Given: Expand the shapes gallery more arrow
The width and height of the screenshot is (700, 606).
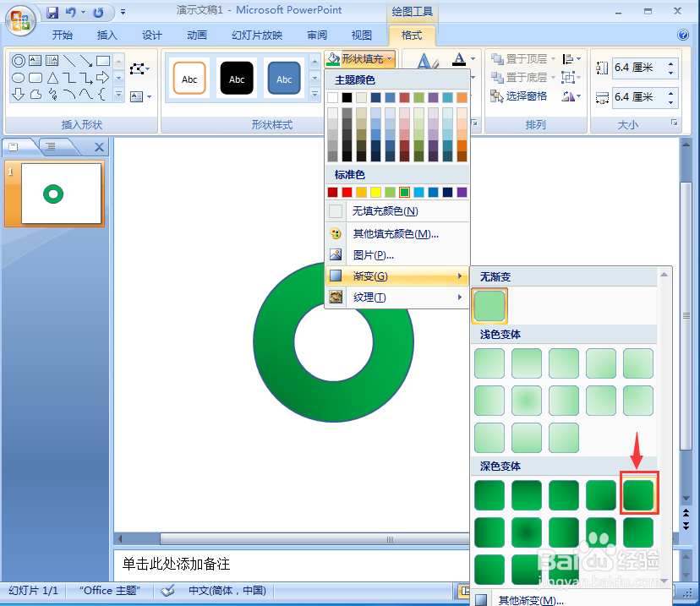Looking at the screenshot, I should [x=118, y=94].
